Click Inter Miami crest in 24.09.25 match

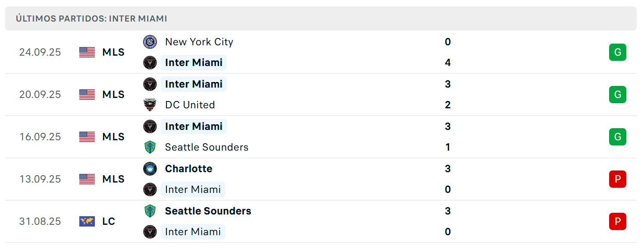pos(150,63)
